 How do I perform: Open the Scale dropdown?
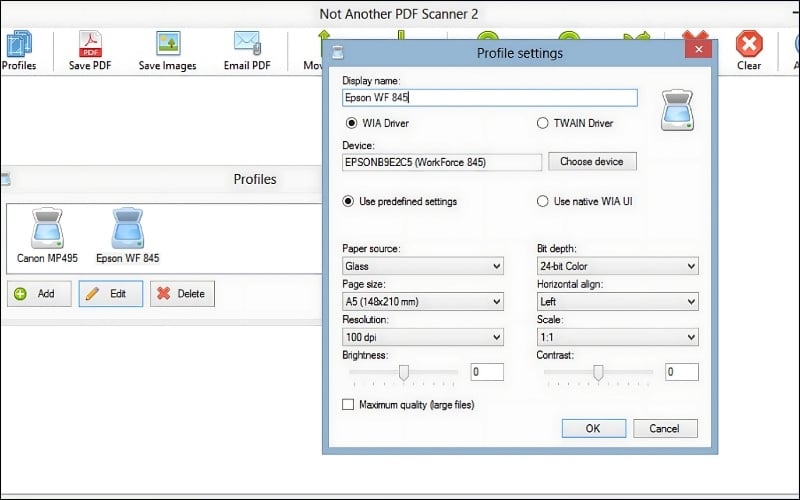pyautogui.click(x=617, y=337)
